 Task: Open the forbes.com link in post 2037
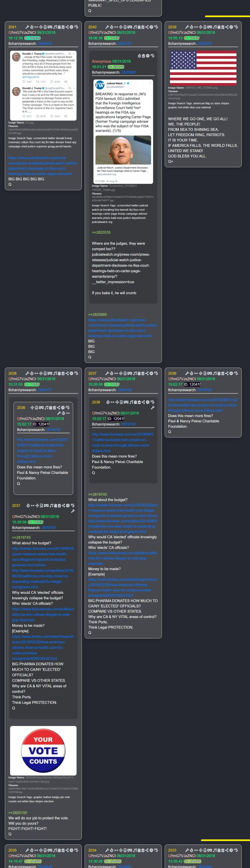click(x=123, y=588)
